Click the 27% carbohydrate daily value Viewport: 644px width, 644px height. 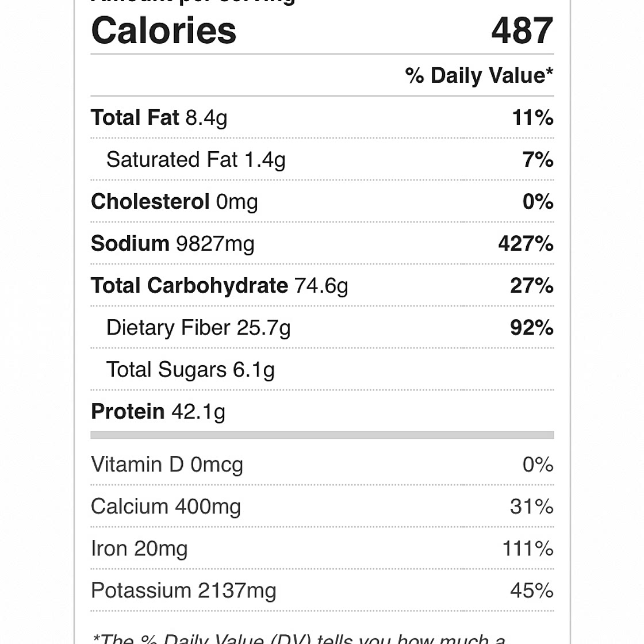(532, 286)
